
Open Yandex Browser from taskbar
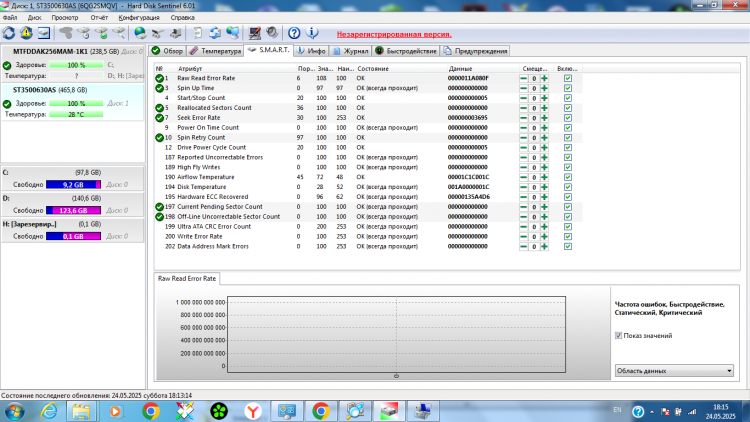coord(253,411)
